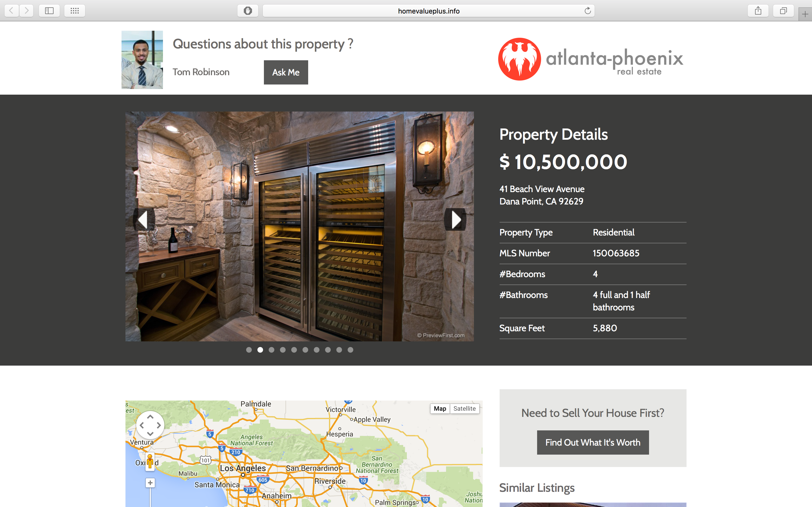Go to the previous photo with the left arrow
The height and width of the screenshot is (507, 812).
144,219
